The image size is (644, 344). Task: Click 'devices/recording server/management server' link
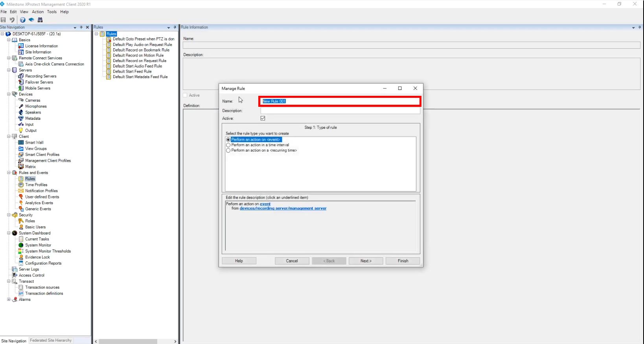pyautogui.click(x=283, y=209)
